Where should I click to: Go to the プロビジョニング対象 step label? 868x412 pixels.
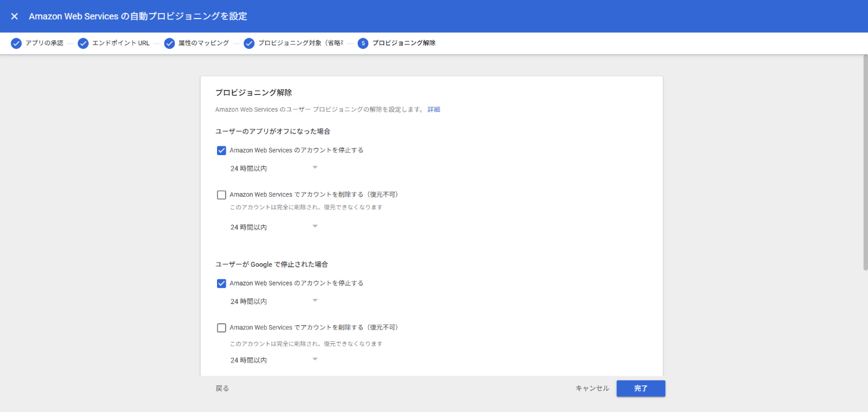(x=301, y=43)
